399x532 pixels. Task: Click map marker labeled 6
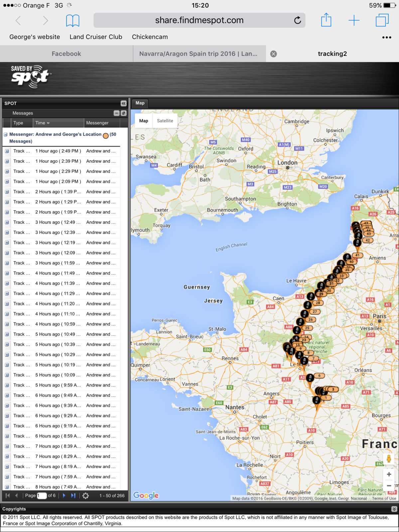pos(319,376)
